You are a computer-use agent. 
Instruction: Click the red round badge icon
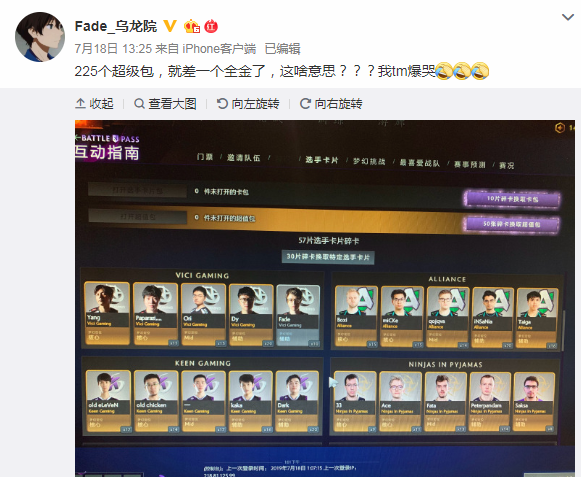(x=211, y=26)
